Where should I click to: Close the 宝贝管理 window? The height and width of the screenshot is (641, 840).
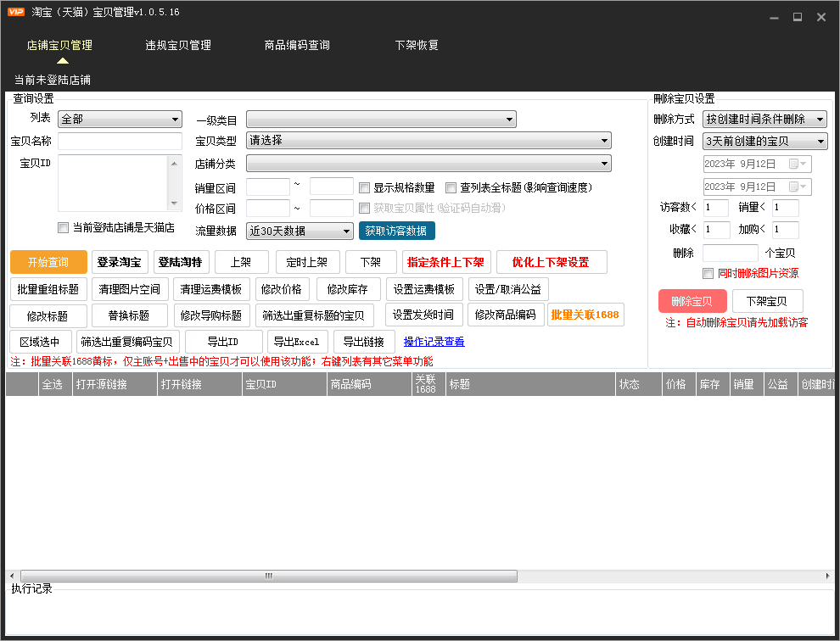[821, 17]
